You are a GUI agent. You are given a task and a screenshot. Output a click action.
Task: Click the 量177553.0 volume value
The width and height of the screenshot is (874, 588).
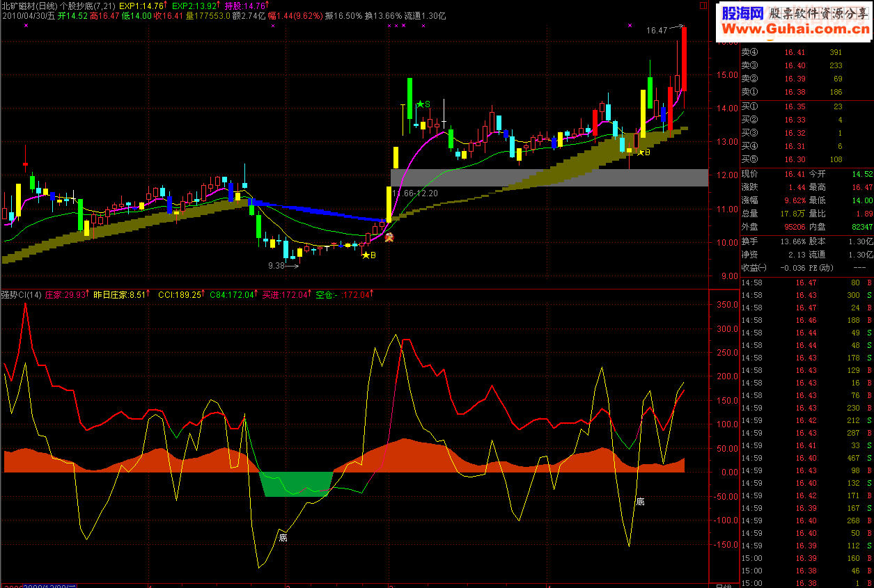[x=208, y=15]
